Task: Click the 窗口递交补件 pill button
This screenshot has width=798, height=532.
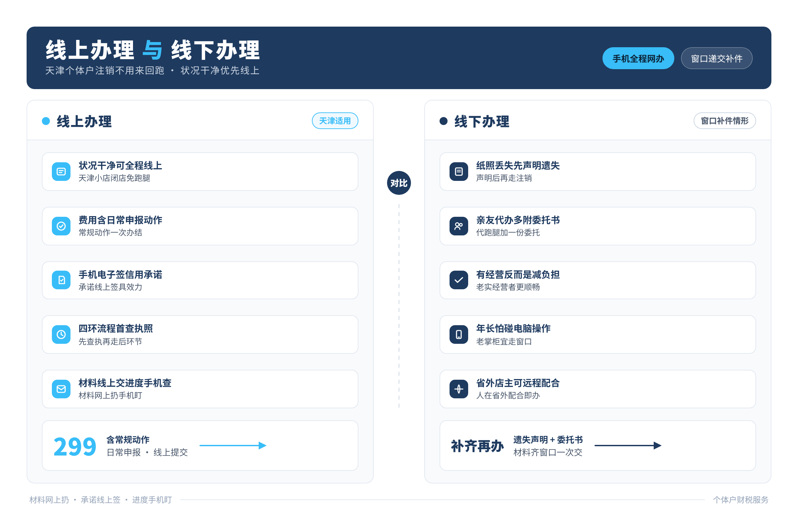Action: pyautogui.click(x=717, y=59)
